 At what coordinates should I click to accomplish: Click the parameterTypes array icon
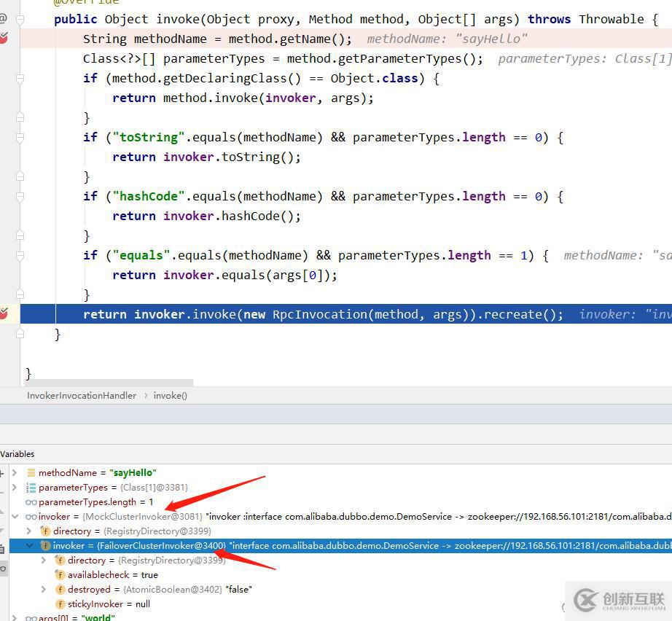click(x=31, y=487)
